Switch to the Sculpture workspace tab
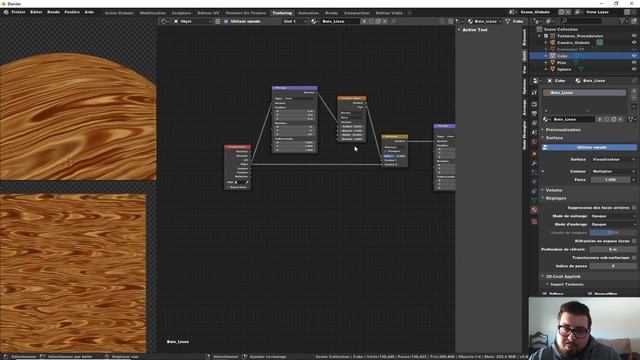640x360 pixels. tap(181, 13)
